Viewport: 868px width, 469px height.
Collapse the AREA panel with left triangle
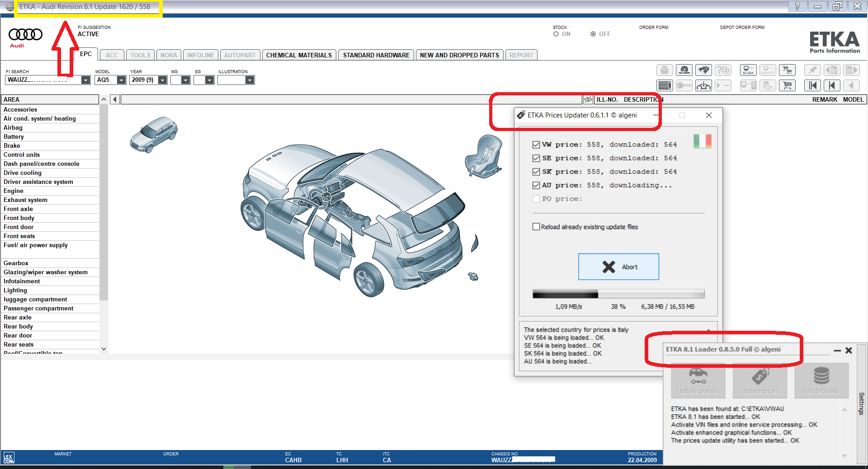(115, 99)
